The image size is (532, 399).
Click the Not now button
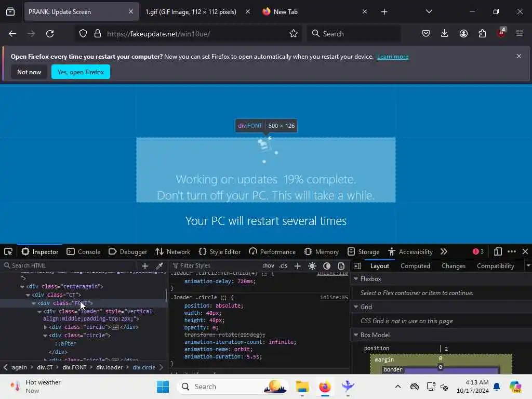coord(29,72)
